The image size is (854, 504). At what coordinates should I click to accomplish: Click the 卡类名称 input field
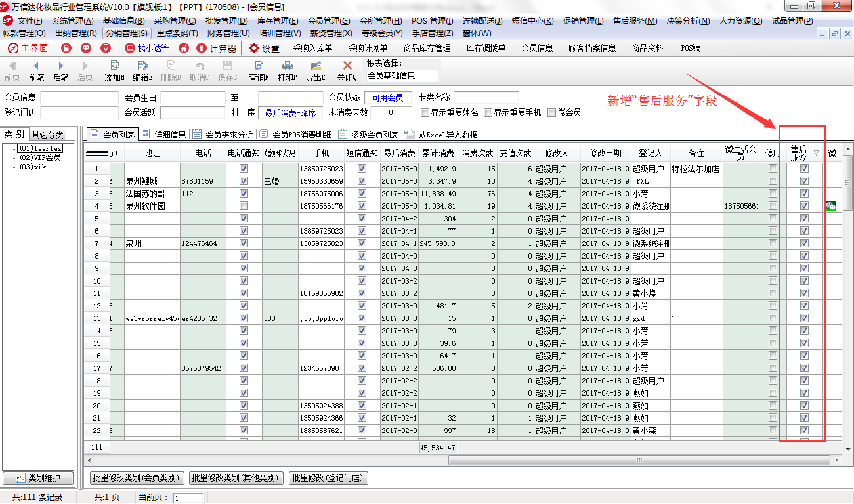[x=486, y=97]
